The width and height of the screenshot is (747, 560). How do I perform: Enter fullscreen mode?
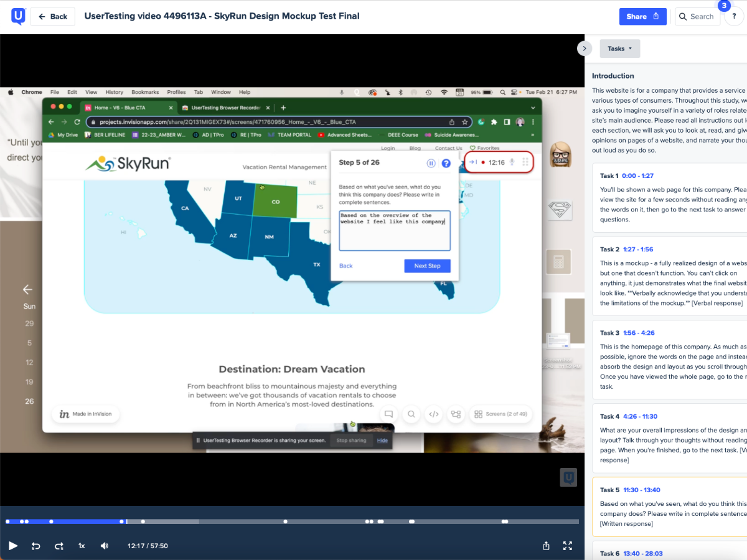568,546
